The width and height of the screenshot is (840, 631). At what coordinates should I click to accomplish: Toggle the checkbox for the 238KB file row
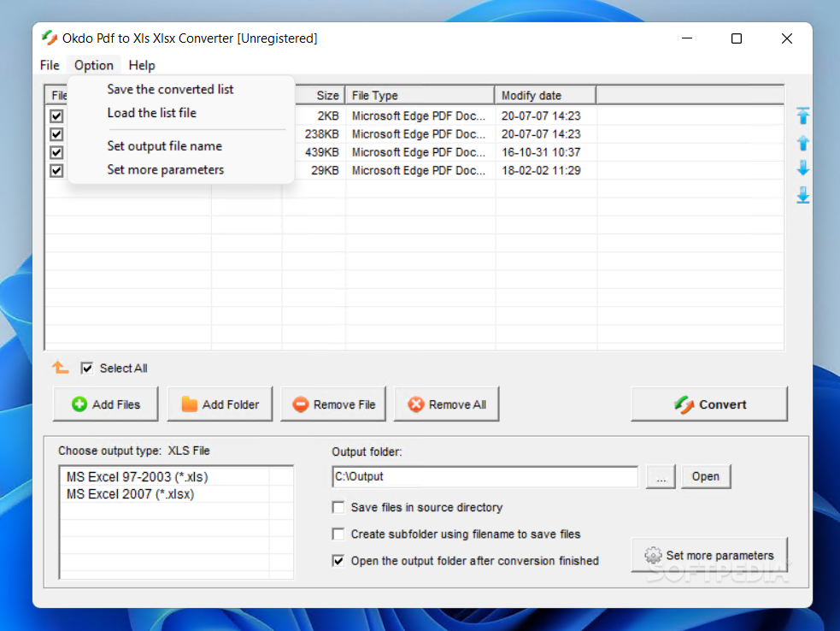(56, 134)
